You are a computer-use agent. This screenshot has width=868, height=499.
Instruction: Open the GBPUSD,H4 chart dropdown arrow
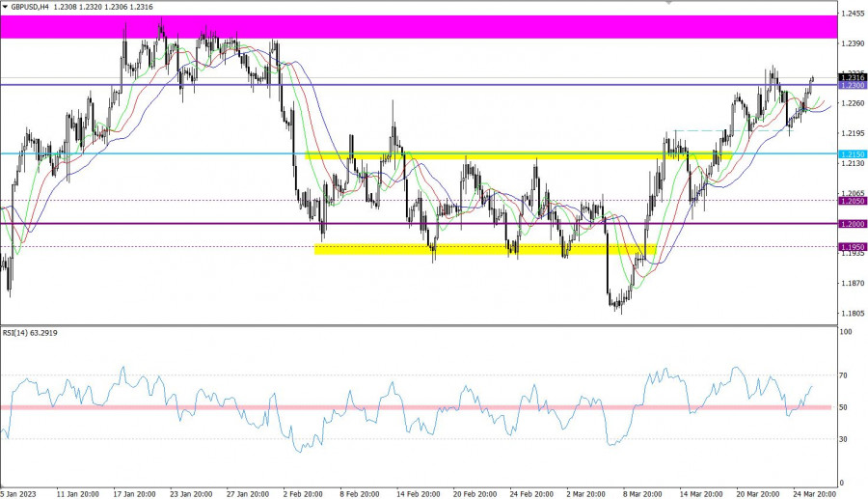coord(5,7)
